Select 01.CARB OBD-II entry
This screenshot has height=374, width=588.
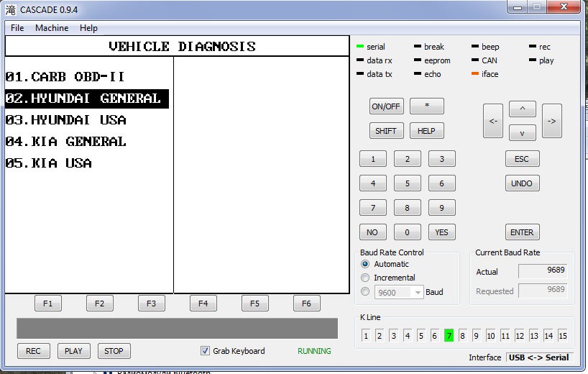(65, 77)
